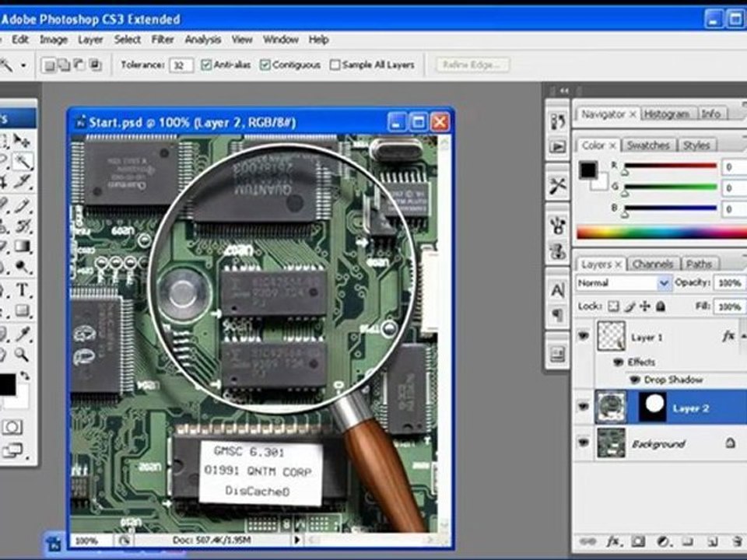Click New selection mode icon in options bar
This screenshot has width=747, height=560.
(x=48, y=65)
